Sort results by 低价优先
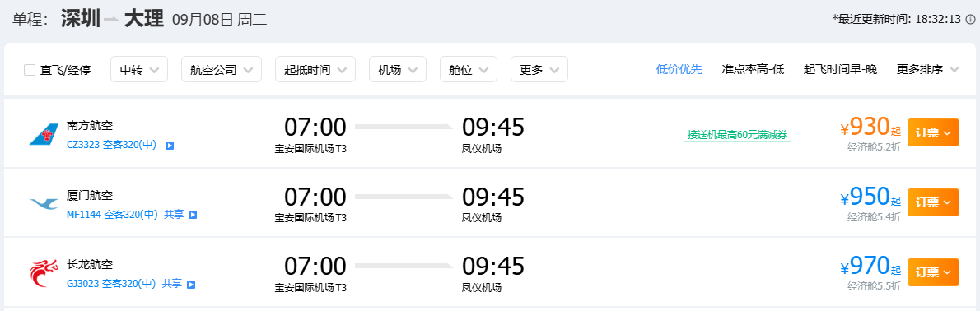Screen dimensions: 980x311 679,69
